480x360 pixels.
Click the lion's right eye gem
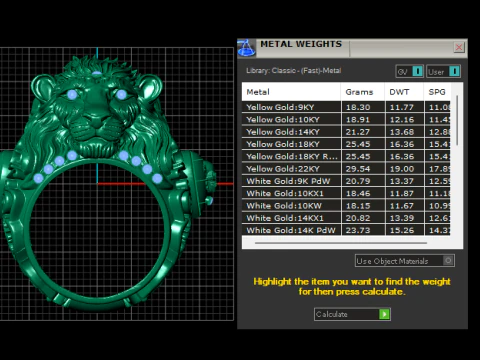(x=121, y=95)
